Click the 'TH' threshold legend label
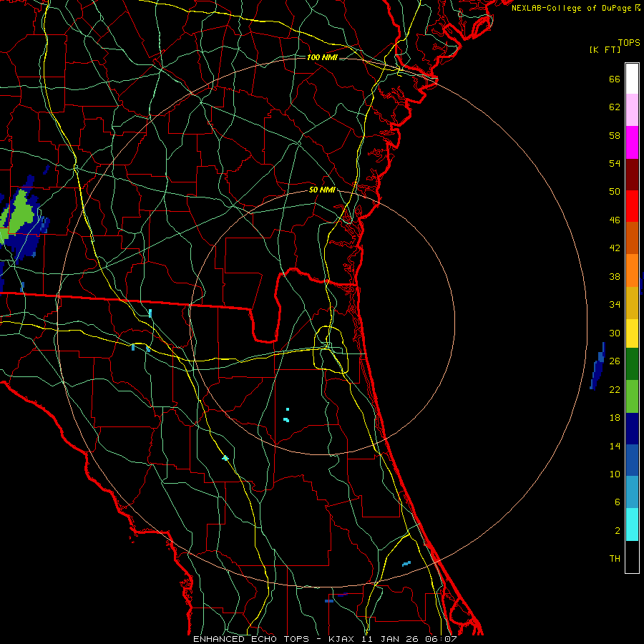Screen dimensions: 644x644 tap(615, 559)
